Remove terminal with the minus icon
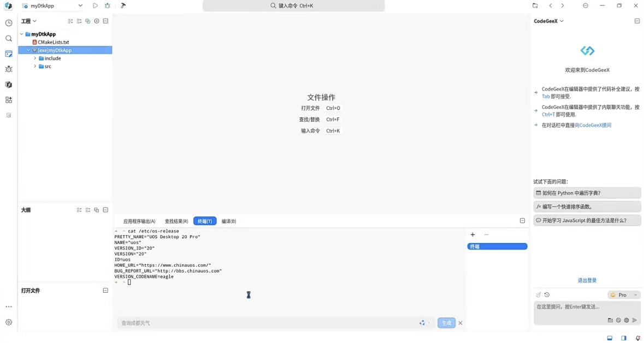The width and height of the screenshot is (644, 343). [x=486, y=234]
